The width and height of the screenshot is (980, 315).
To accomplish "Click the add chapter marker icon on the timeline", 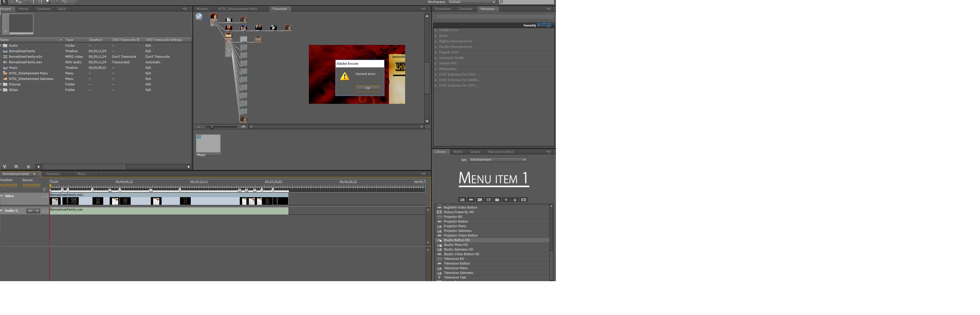I will click(45, 189).
